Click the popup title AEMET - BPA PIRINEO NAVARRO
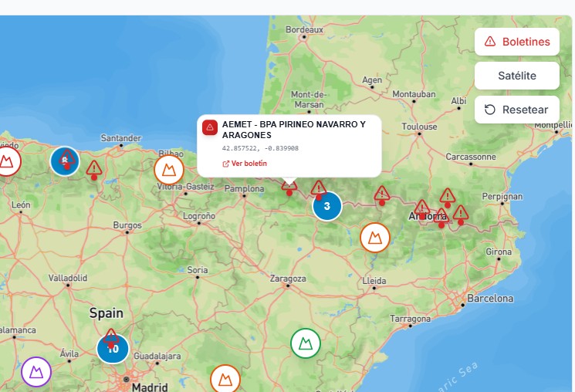Viewport: 575px width, 392px height. click(294, 130)
